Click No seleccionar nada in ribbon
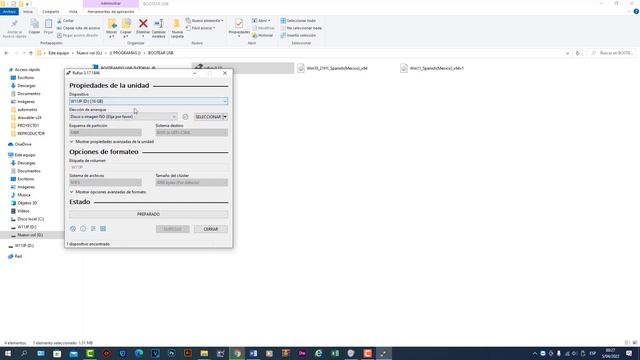 click(301, 28)
